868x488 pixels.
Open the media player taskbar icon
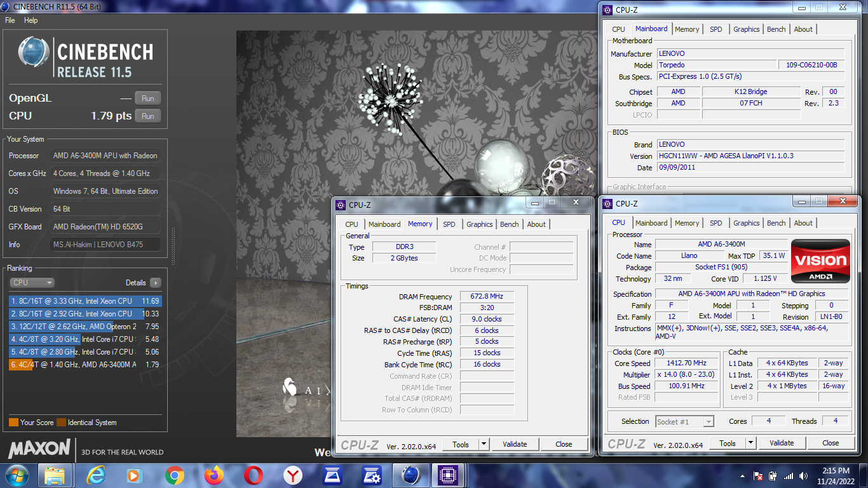[x=134, y=475]
